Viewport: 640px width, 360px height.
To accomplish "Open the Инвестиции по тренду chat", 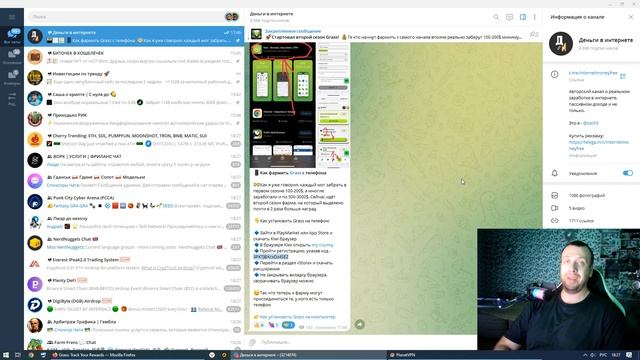I will click(134, 78).
